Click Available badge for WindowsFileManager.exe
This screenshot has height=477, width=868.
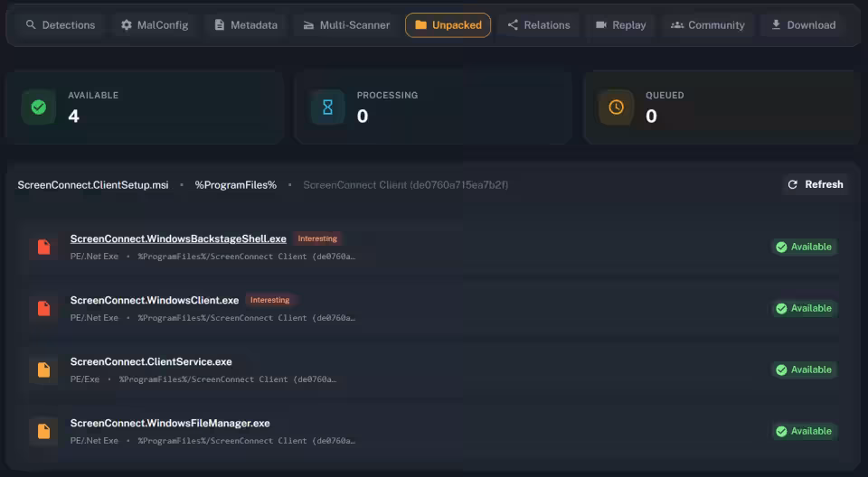tap(804, 431)
